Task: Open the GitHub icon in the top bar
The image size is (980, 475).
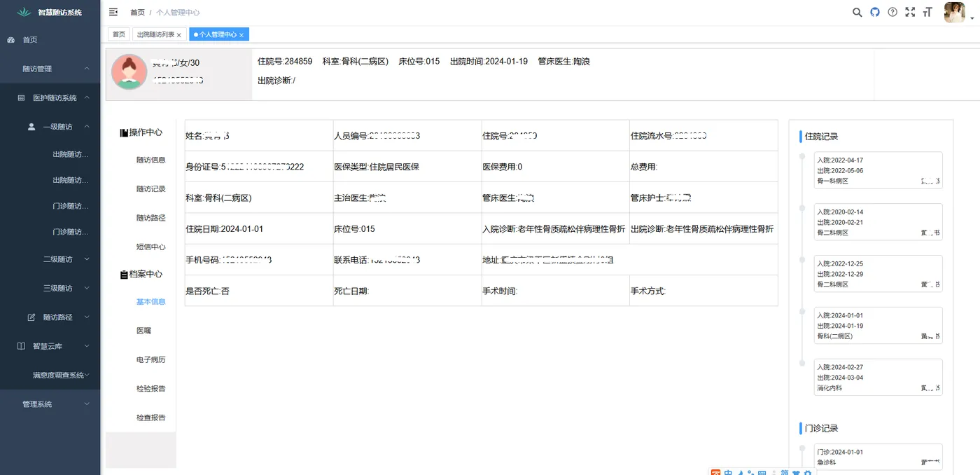Action: pyautogui.click(x=874, y=12)
